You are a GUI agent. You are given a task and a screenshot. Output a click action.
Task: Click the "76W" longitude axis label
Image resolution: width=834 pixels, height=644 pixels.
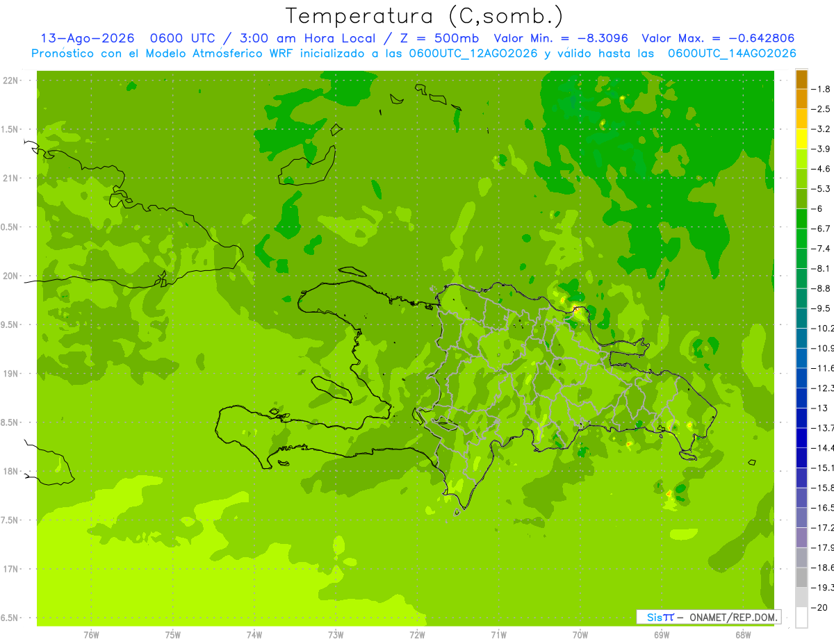pos(91,635)
